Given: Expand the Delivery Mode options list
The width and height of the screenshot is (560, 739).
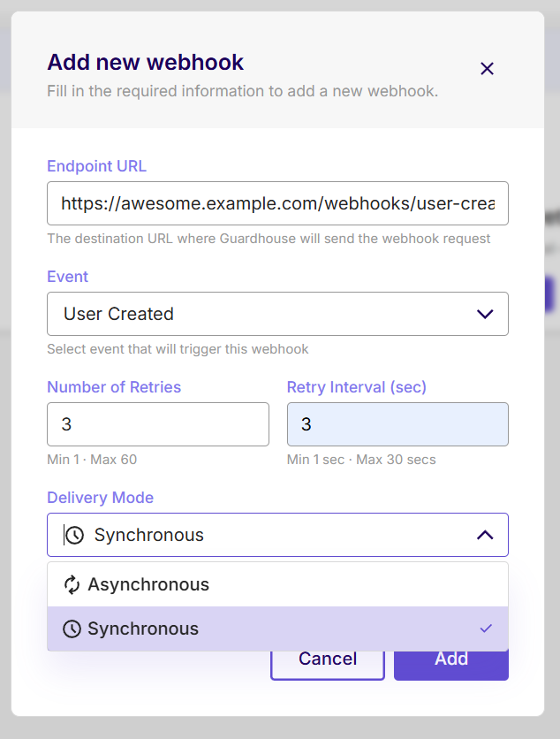Looking at the screenshot, I should pos(277,535).
